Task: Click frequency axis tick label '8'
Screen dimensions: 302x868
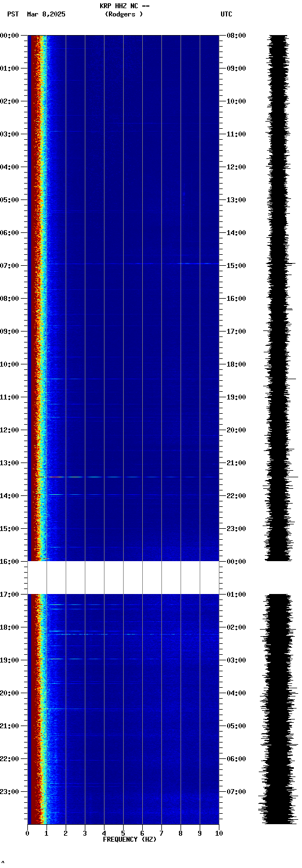Action: [181, 833]
